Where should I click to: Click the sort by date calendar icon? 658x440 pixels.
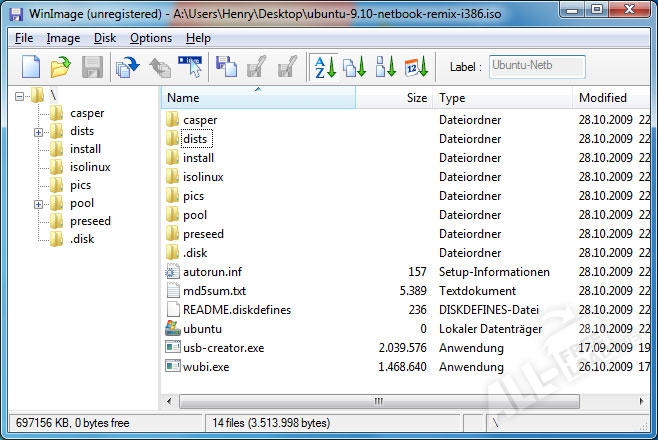(417, 68)
